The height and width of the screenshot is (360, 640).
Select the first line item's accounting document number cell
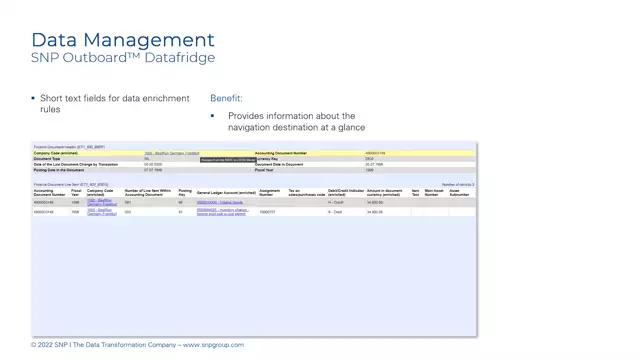(43, 202)
